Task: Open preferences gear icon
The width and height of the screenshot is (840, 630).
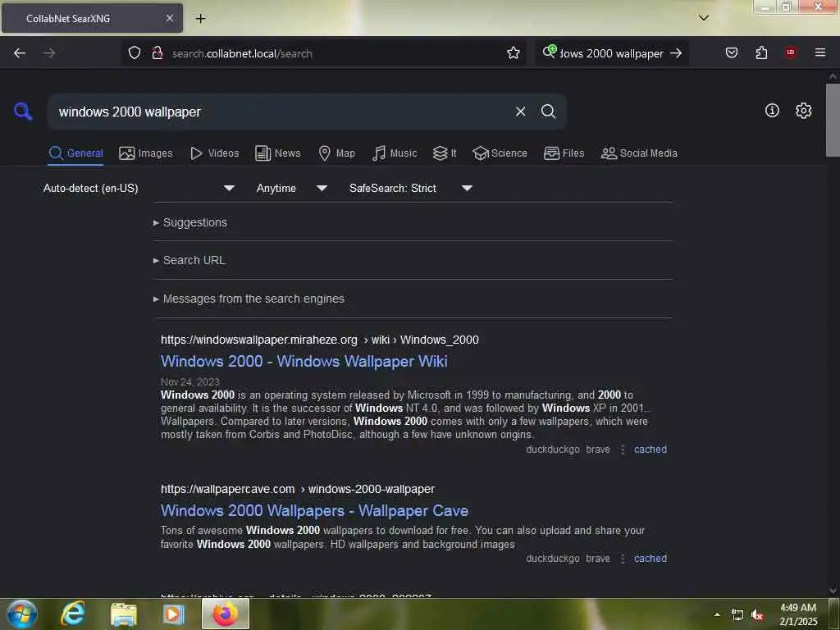Action: tap(803, 111)
